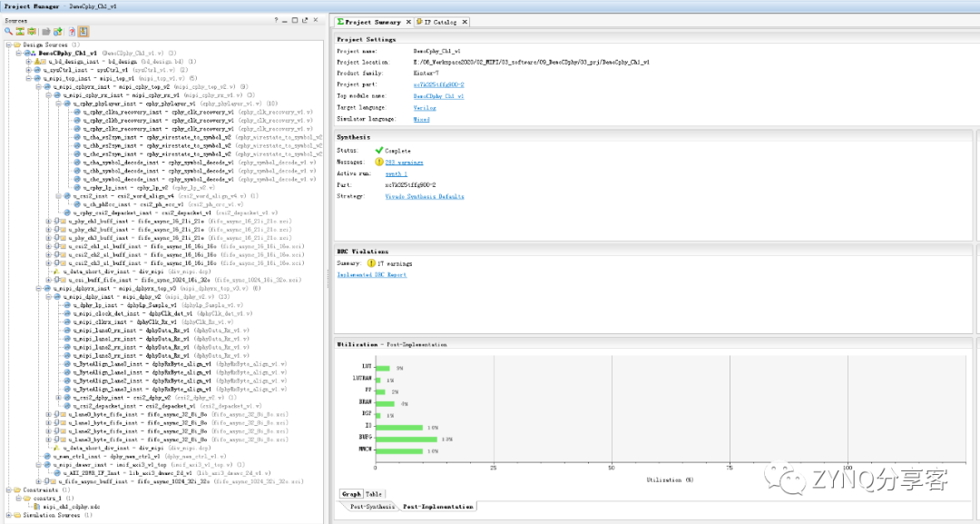Collapse the Design Sources tree node

pyautogui.click(x=7, y=44)
